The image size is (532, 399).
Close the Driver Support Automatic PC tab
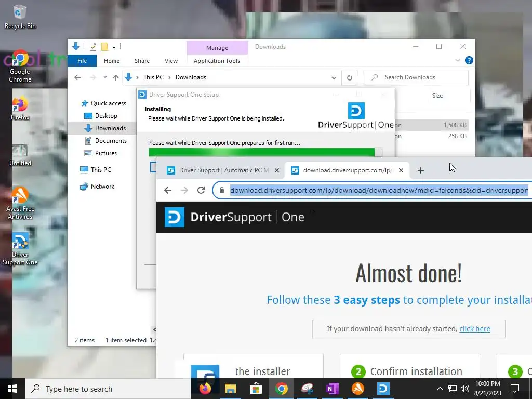(x=277, y=170)
